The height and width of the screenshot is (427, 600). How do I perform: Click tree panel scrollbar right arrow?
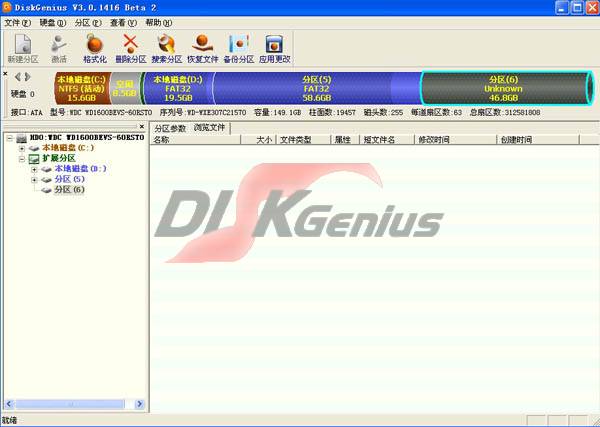point(139,404)
